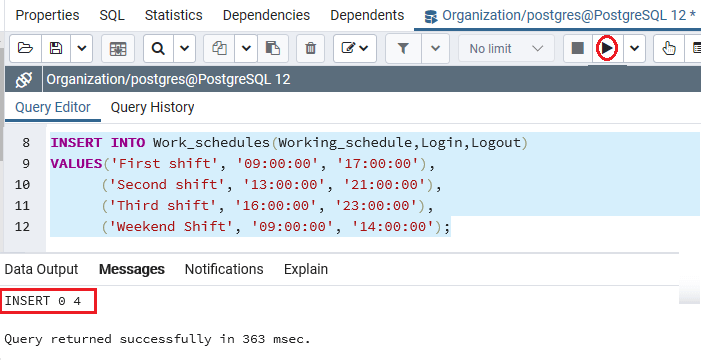The image size is (701, 360).
Task: Click 'Third shift' text in the editor
Action: tap(163, 206)
